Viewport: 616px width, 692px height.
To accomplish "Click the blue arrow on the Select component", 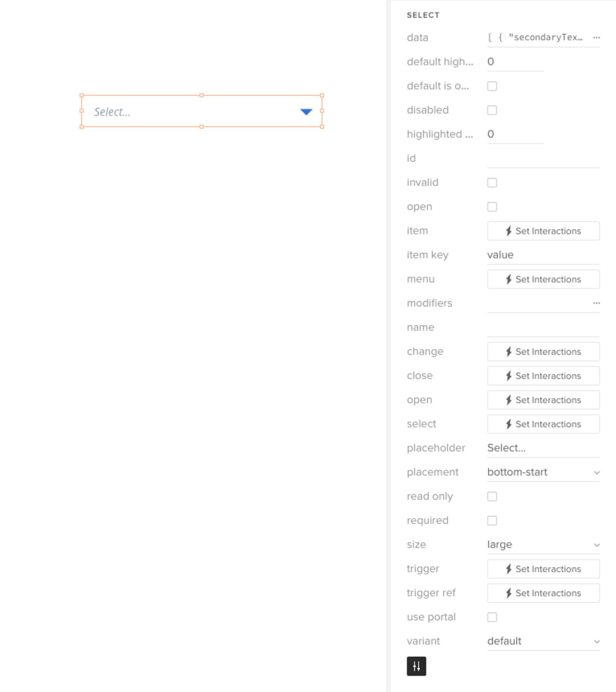I will point(306,111).
